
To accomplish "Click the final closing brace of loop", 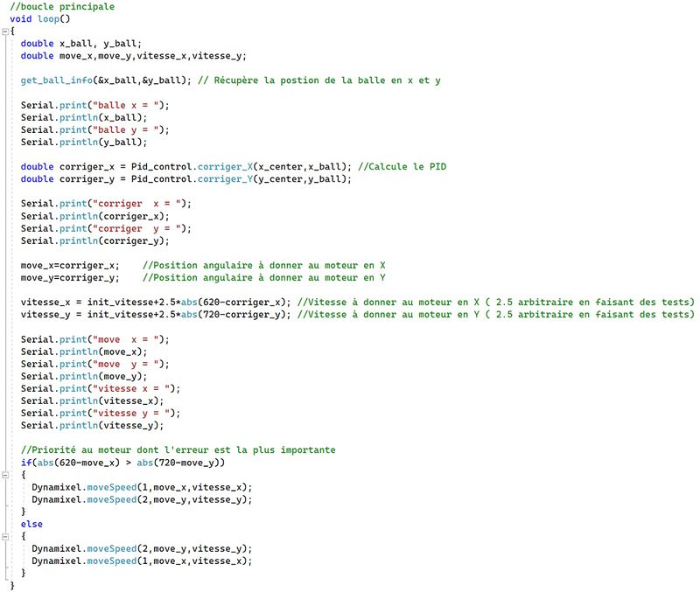I will [x=12, y=585].
